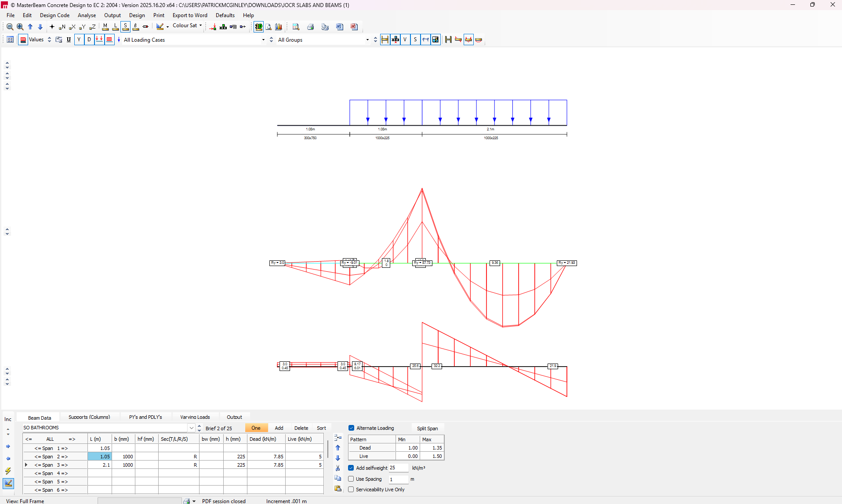Click the blue up arrow toolbar icon

(30, 27)
